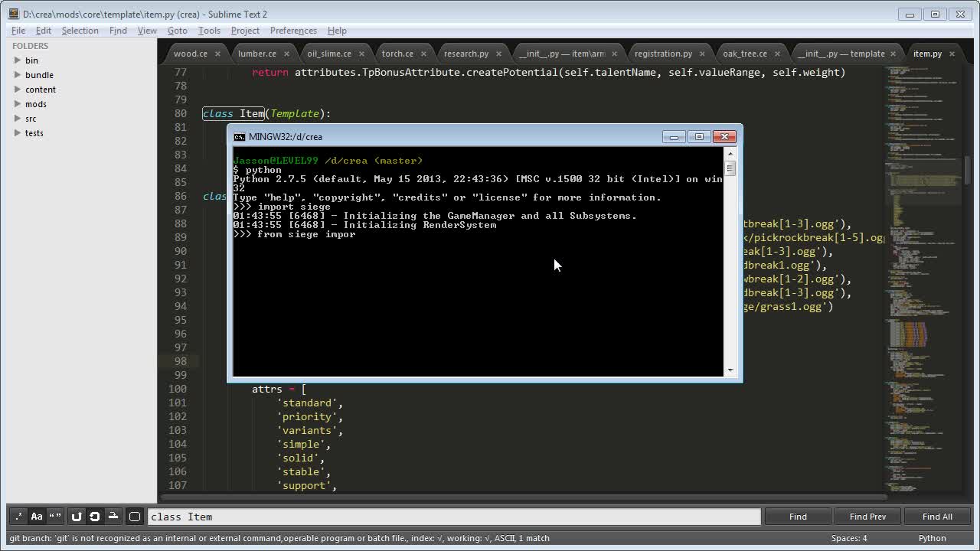Click the wrap search icon in the find bar
The width and height of the screenshot is (980, 551).
[77, 517]
